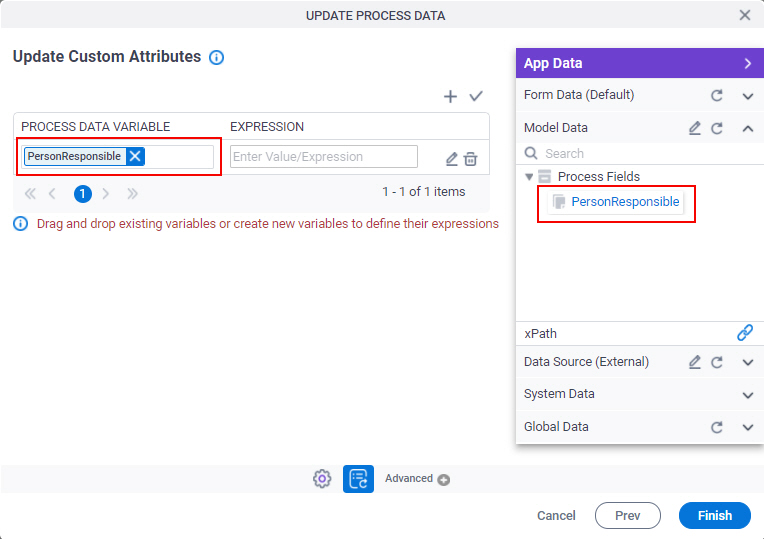Viewport: 764px width, 539px height.
Task: Refresh the Global Data section
Action: 717,427
